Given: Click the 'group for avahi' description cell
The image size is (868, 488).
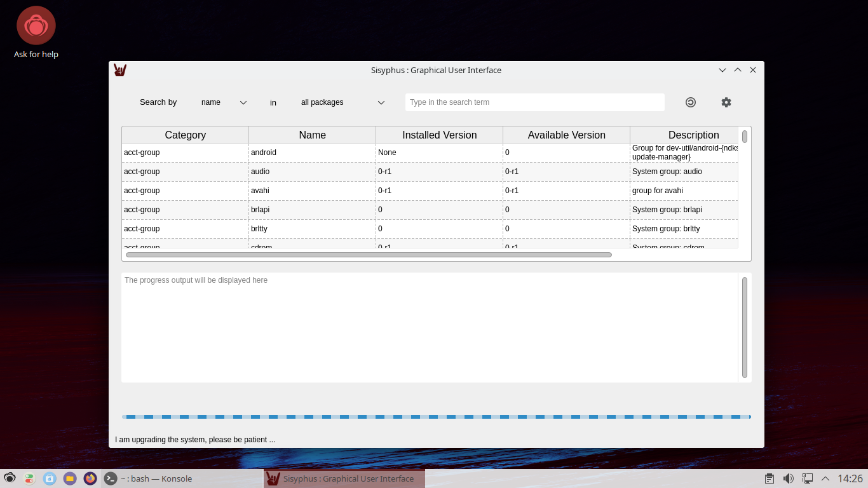Looking at the screenshot, I should pyautogui.click(x=684, y=191).
